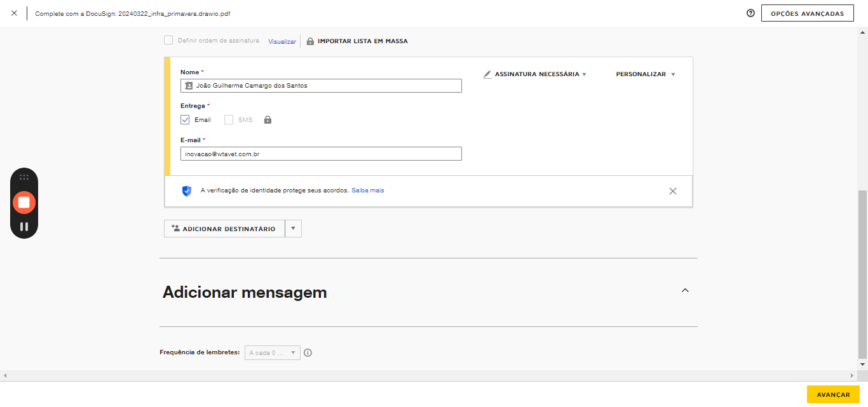Click the vertical scrollbar thumb
868x407 pixels.
point(862,274)
